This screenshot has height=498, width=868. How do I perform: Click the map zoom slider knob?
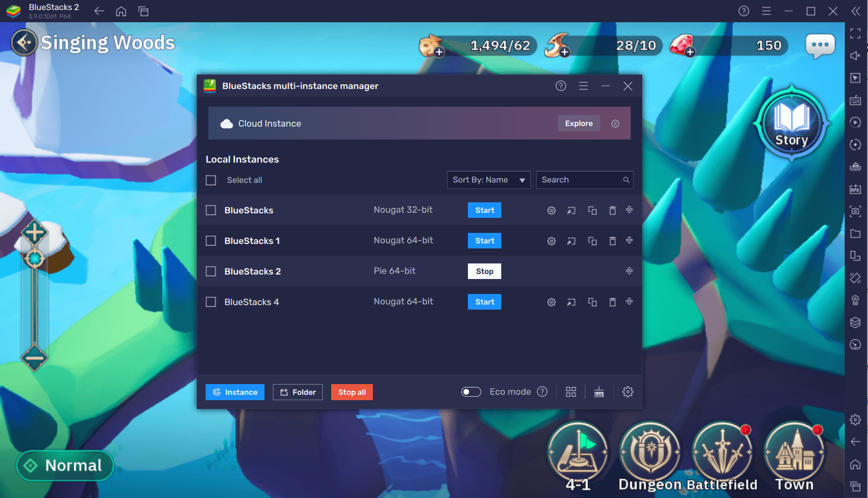click(34, 258)
